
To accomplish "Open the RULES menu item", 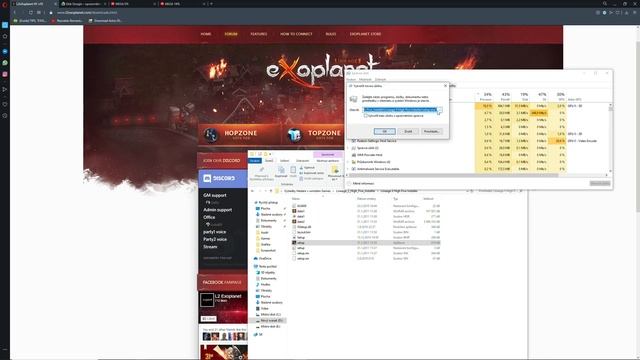I will pos(331,34).
